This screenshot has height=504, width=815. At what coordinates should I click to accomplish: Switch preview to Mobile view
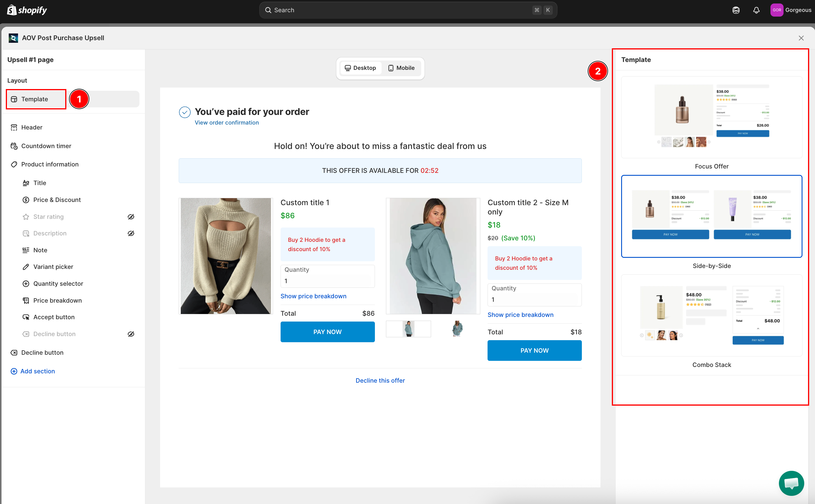coord(401,68)
